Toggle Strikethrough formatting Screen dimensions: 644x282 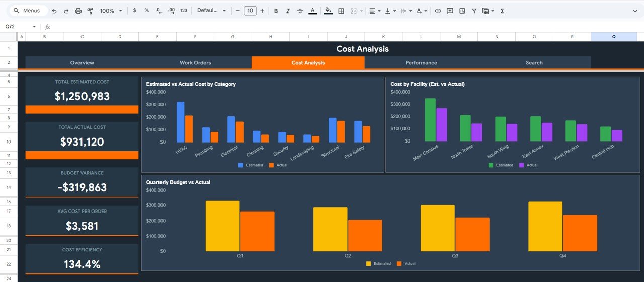pyautogui.click(x=300, y=11)
